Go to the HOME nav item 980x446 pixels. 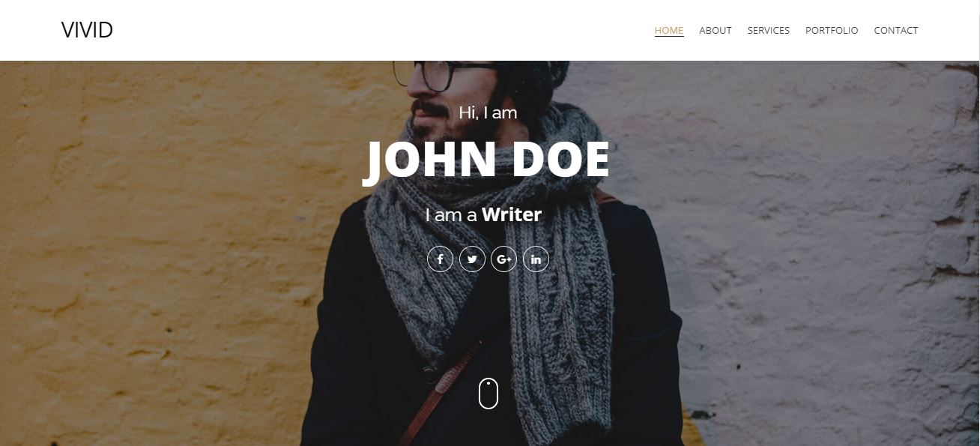click(669, 31)
